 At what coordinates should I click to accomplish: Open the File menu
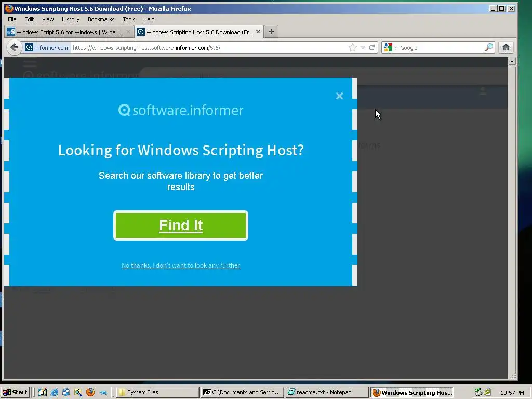[12, 19]
